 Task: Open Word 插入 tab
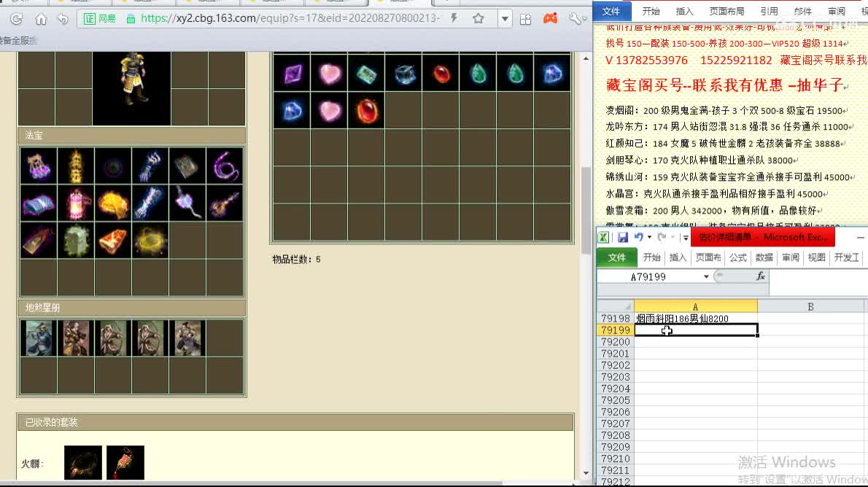click(x=685, y=11)
